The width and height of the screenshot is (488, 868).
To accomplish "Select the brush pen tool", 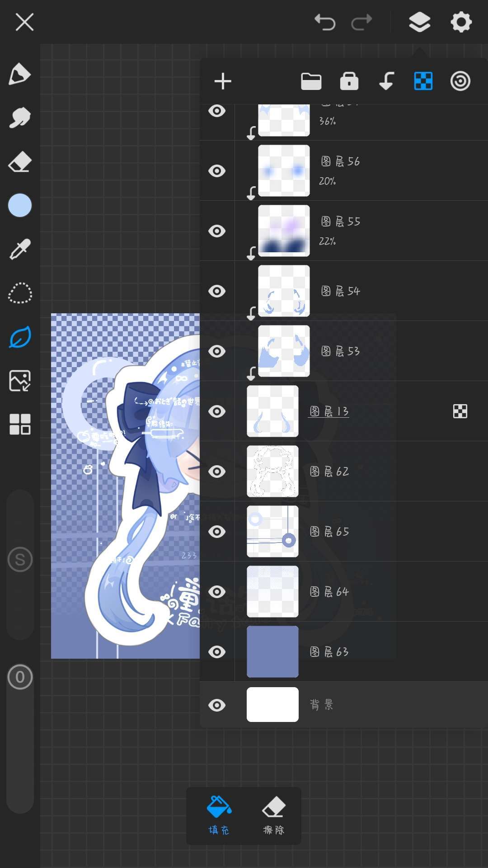I will click(19, 74).
